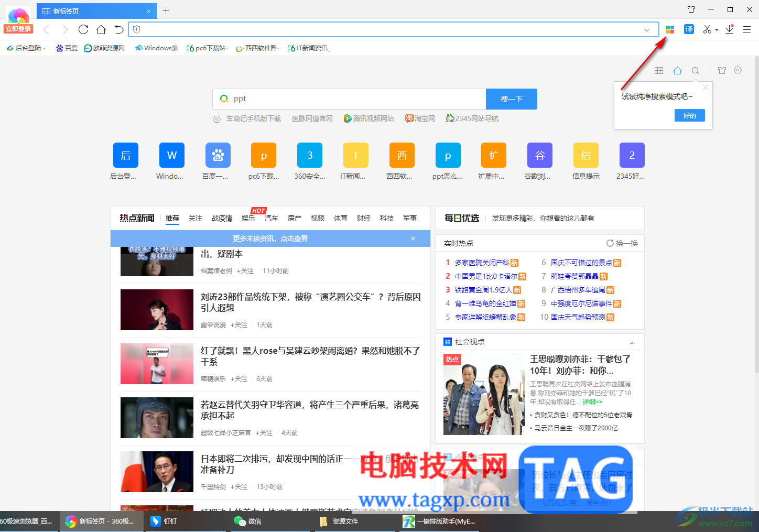759x532 pixels.
Task: Click the 搜一下 search button
Action: [x=512, y=99]
